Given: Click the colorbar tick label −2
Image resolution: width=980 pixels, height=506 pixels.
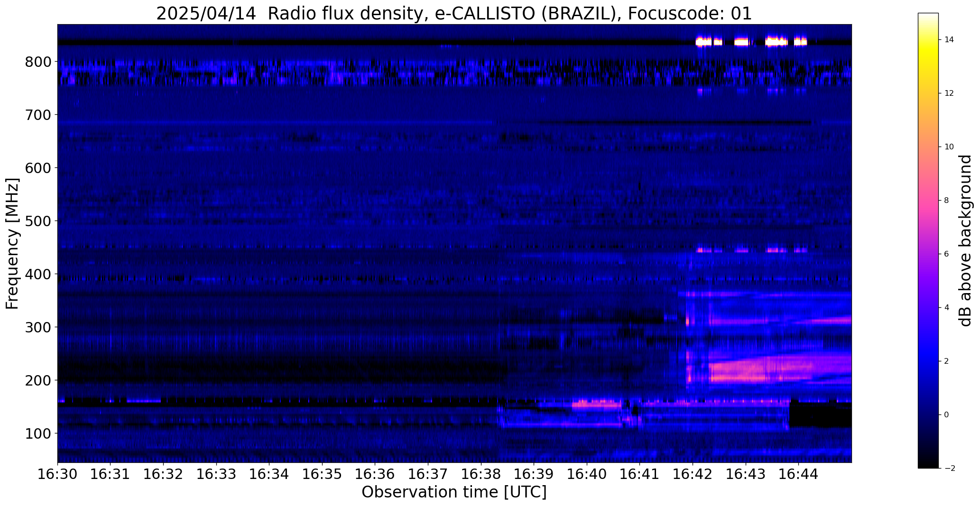Looking at the screenshot, I should click(x=950, y=469).
